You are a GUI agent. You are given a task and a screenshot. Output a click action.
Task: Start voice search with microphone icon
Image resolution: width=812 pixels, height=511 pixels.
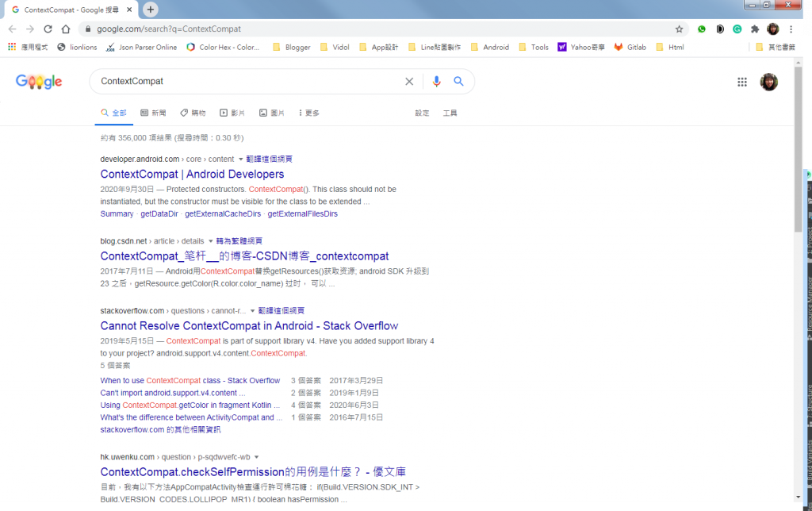click(x=437, y=82)
